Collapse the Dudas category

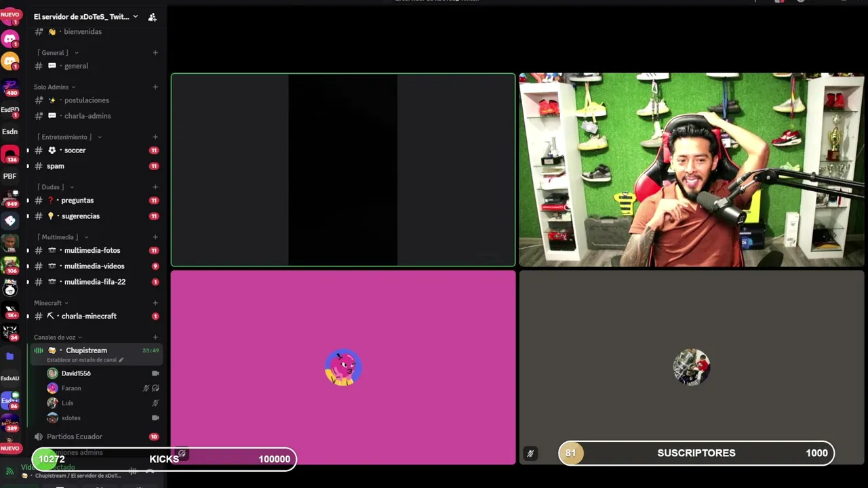point(55,187)
